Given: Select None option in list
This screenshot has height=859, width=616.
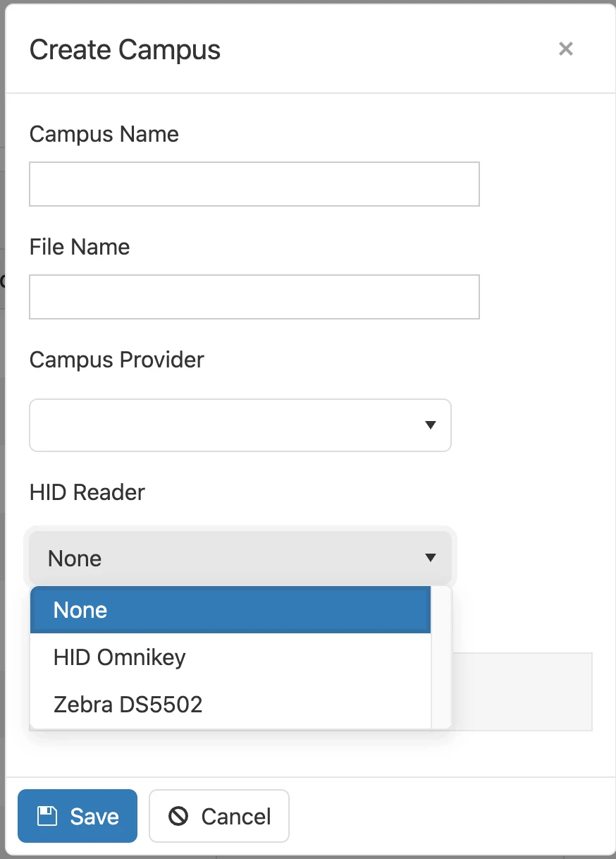Looking at the screenshot, I should click(x=230, y=610).
